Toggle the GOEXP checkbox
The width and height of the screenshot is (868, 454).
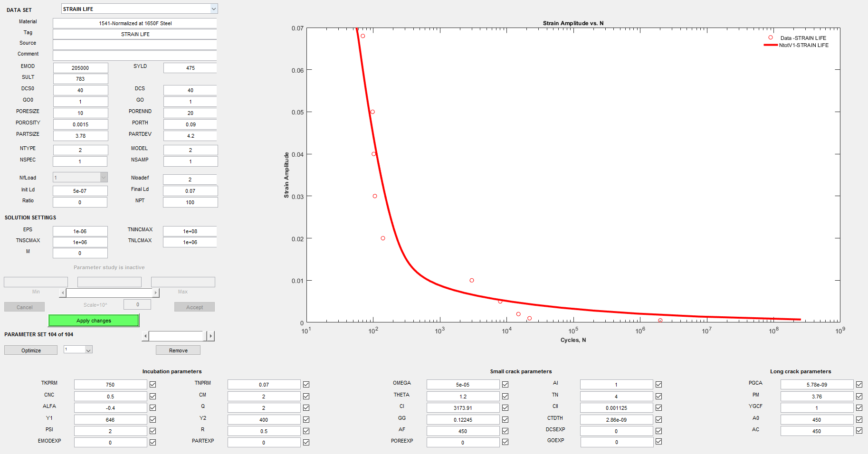click(658, 442)
